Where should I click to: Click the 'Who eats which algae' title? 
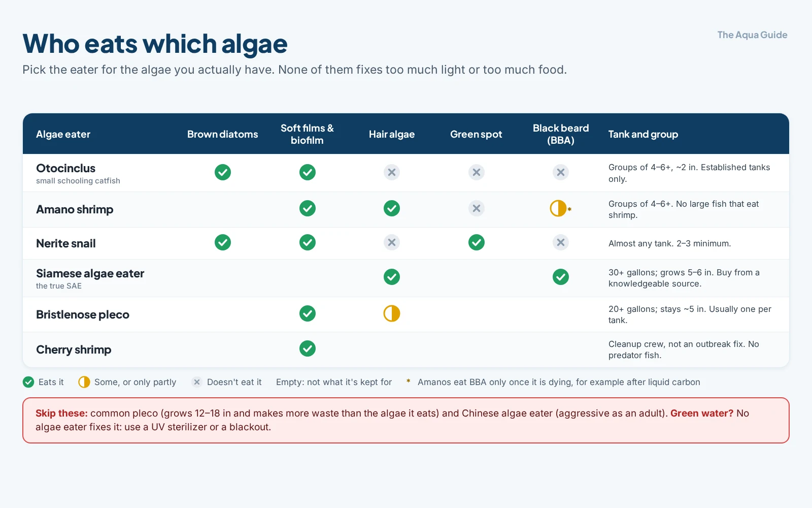tap(155, 44)
